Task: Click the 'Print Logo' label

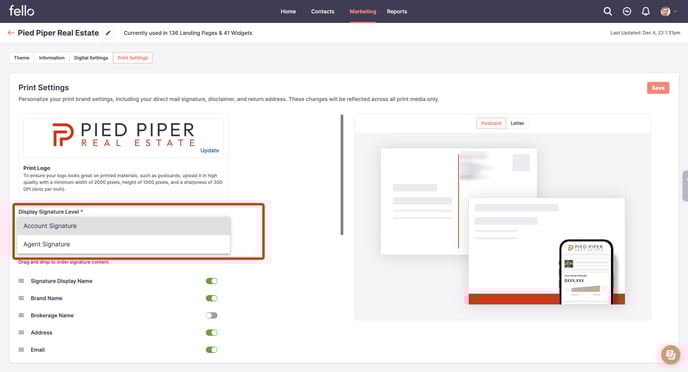Action: point(36,168)
